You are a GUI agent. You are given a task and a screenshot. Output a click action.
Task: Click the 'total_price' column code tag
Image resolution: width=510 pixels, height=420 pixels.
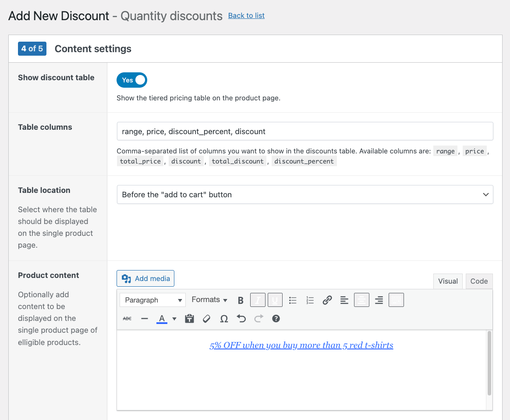(140, 161)
